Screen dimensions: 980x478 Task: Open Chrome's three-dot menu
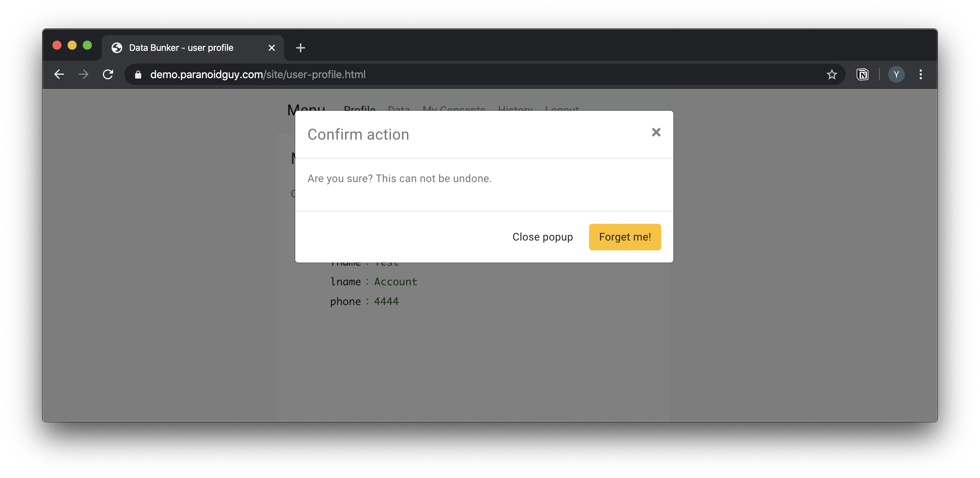click(x=920, y=74)
